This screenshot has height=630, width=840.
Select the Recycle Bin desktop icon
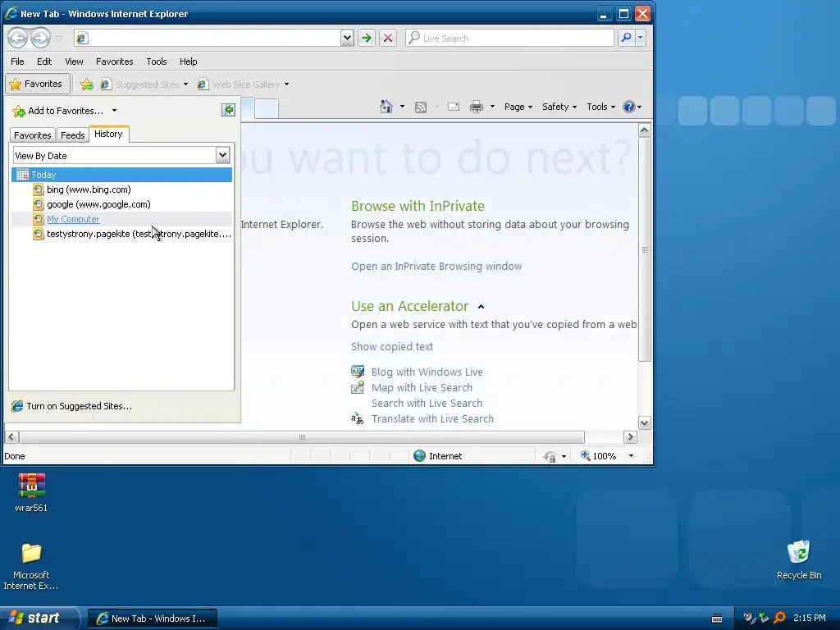799,560
